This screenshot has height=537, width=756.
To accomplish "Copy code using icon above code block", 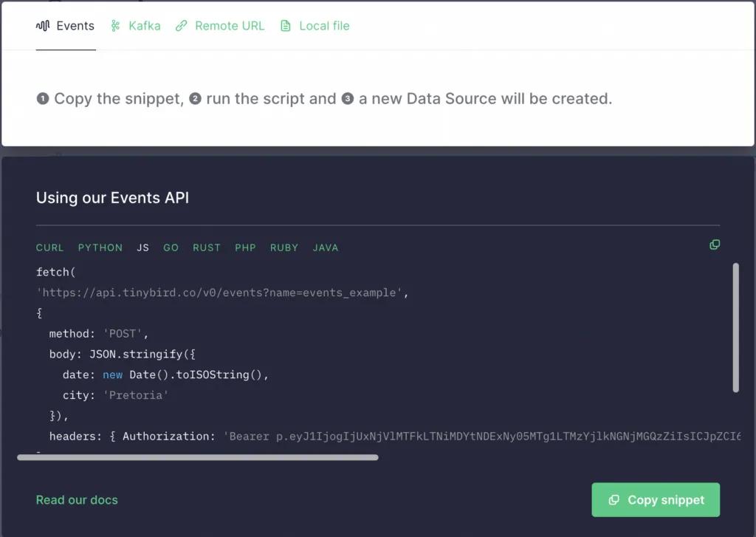I will pos(714,244).
